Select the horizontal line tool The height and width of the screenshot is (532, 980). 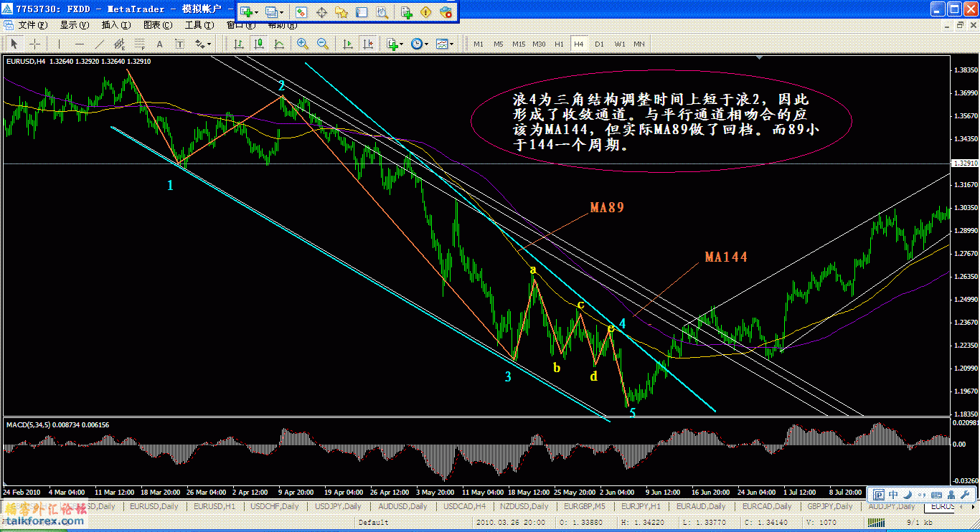(79, 44)
